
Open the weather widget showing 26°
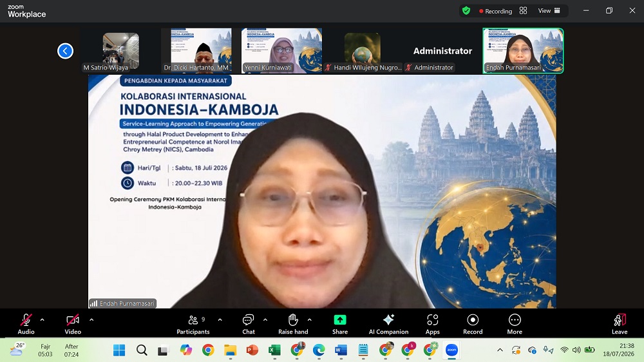click(17, 350)
